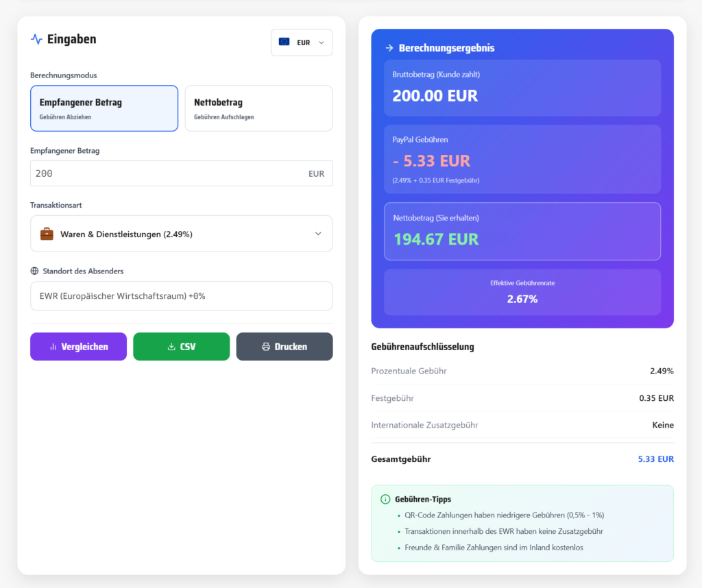The image size is (702, 588).
Task: Click the gray Drucken button
Action: pos(284,347)
